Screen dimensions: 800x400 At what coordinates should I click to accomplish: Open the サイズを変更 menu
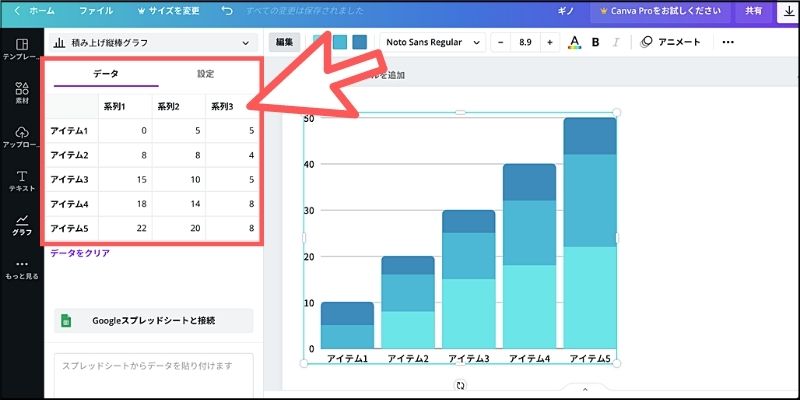pos(168,11)
